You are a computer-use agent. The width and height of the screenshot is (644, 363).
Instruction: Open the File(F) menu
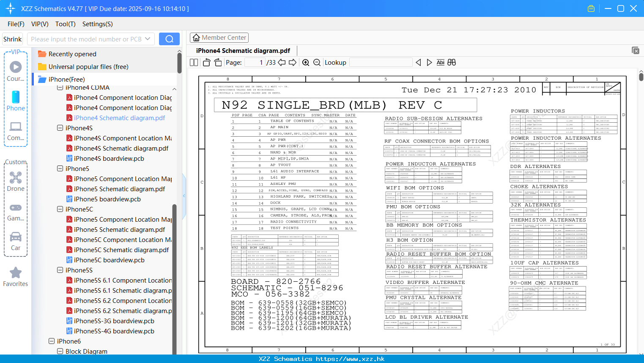[16, 24]
